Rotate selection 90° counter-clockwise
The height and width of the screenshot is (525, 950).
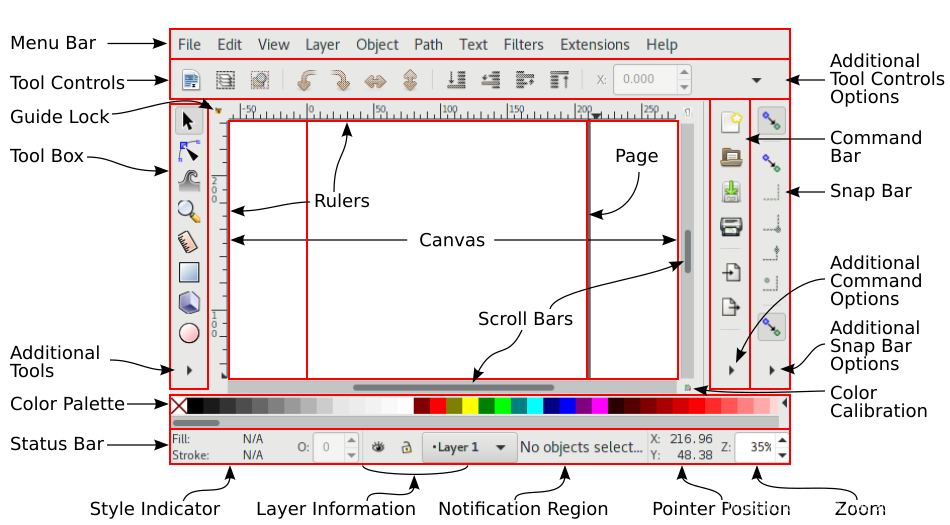tap(307, 79)
